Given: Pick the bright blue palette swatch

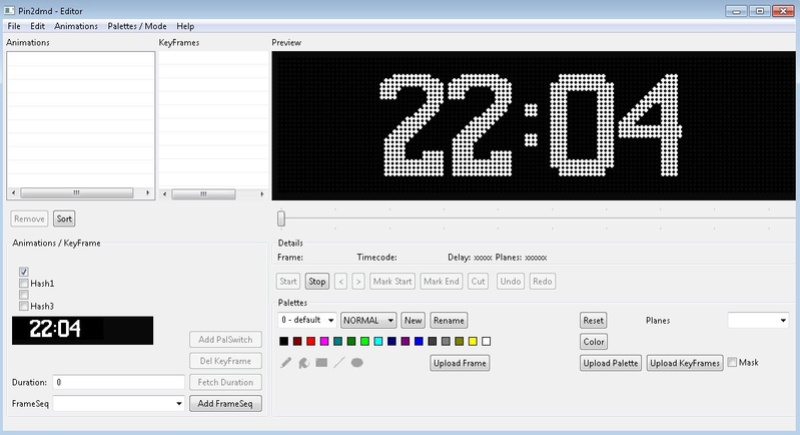Looking at the screenshot, I should point(419,341).
